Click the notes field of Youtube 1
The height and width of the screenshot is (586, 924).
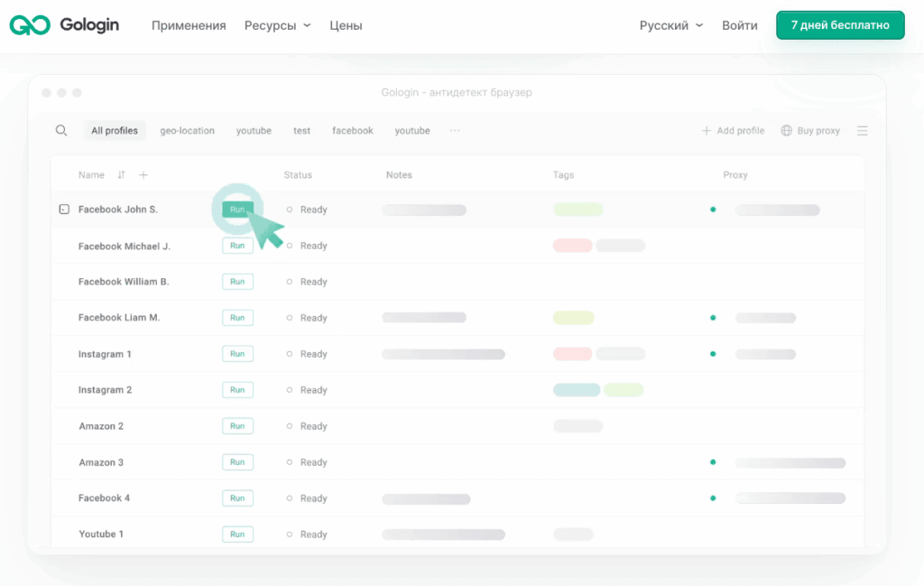[x=444, y=535]
